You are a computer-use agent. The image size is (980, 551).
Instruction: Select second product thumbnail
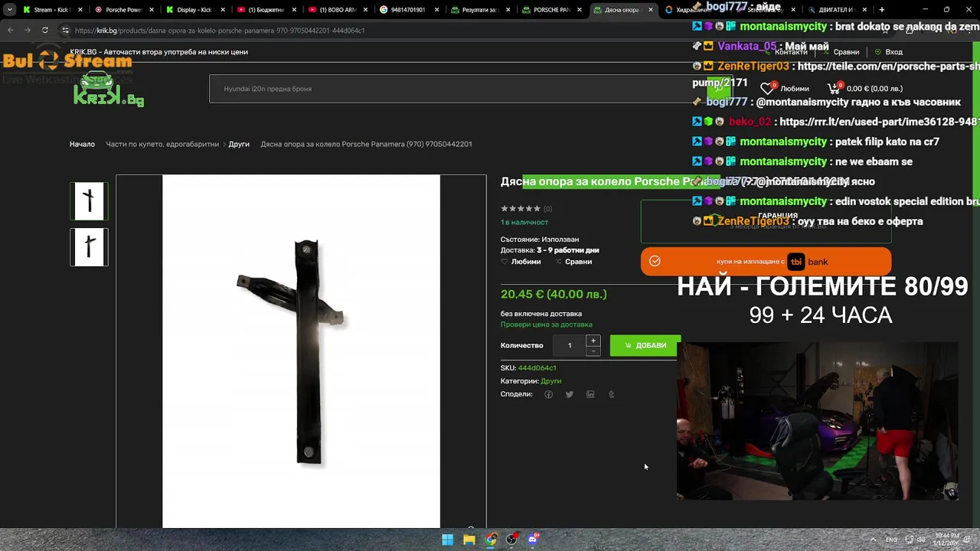90,247
